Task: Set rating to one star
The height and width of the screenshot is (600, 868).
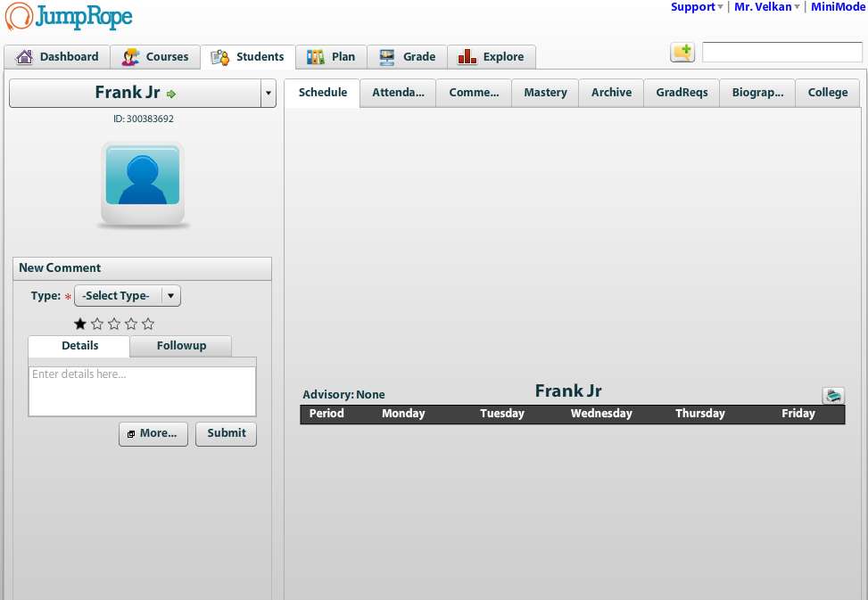Action: click(x=80, y=324)
